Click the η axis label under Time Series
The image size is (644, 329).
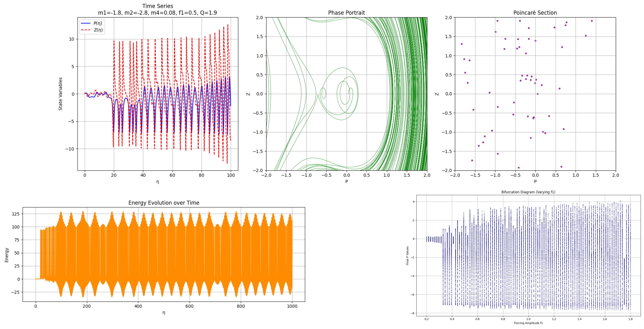157,182
